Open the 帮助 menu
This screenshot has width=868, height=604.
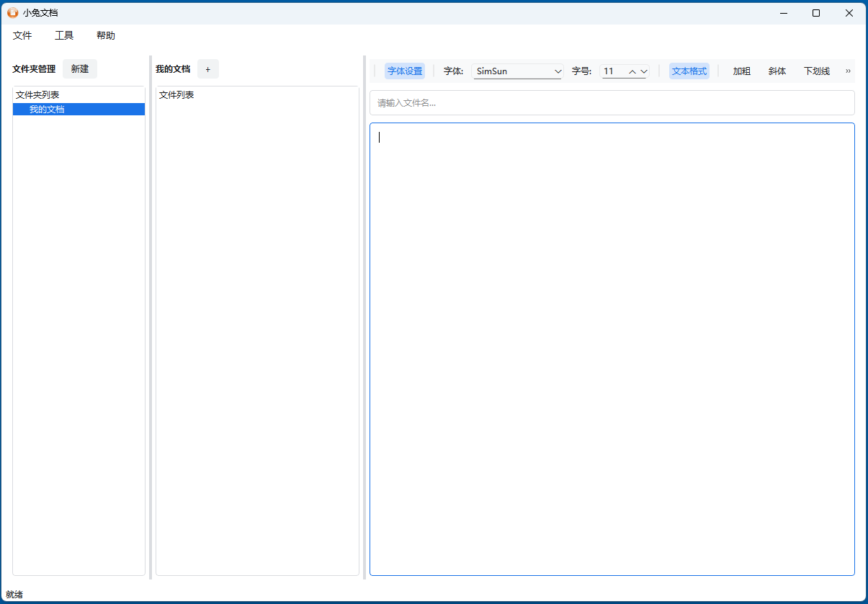105,35
